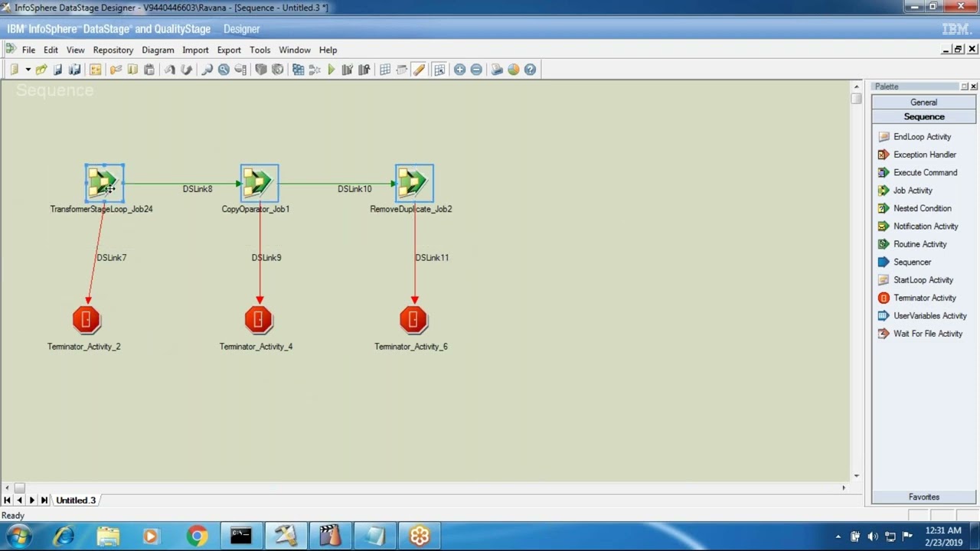Pick Notification Activity from the palette
Image resolution: width=980 pixels, height=551 pixels.
[918, 227]
